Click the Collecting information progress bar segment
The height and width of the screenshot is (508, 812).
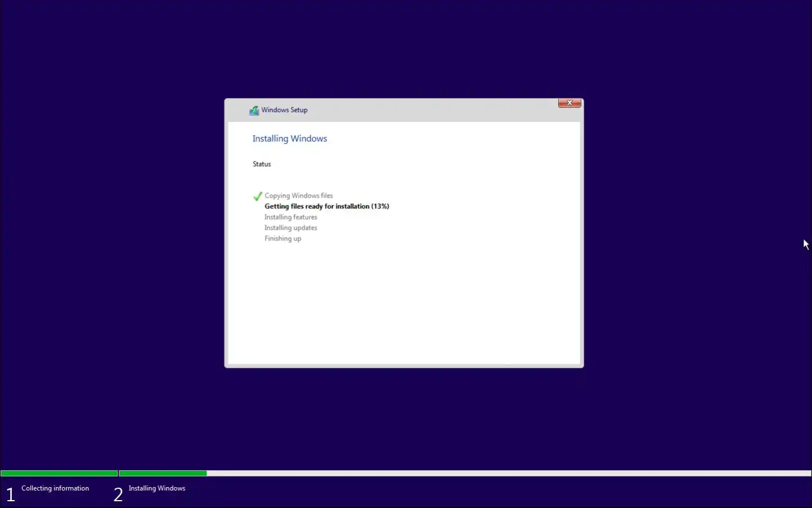59,473
